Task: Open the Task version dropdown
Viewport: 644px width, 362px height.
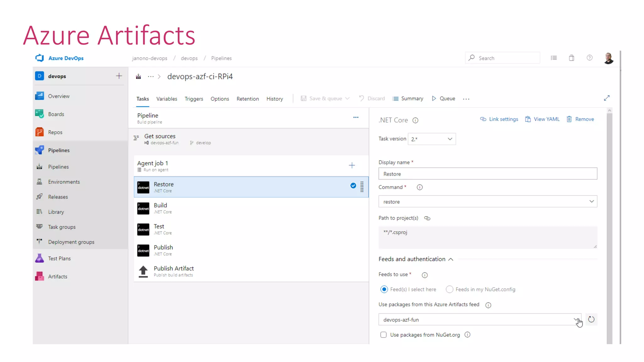Action: point(431,139)
